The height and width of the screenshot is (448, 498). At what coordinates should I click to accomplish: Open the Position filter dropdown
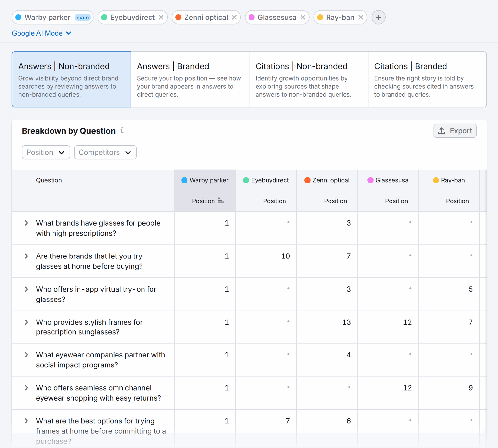(46, 152)
